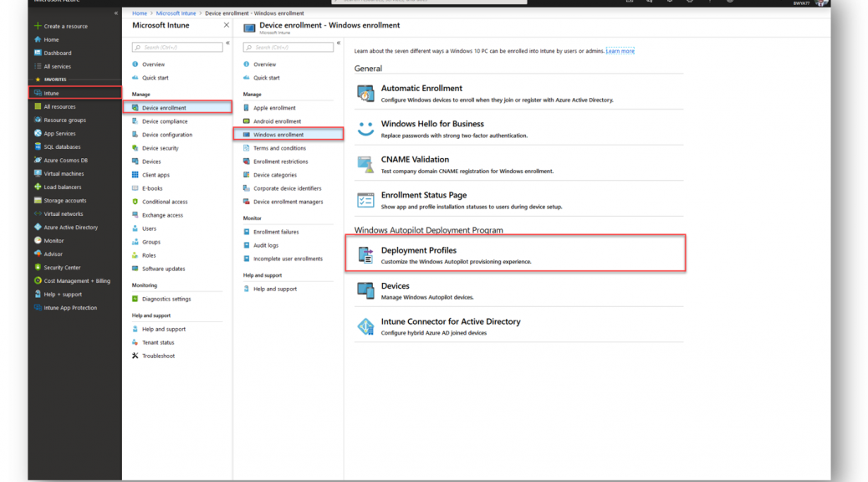
Task: Collapse the Device enrollment menu pane
Action: coord(338,43)
